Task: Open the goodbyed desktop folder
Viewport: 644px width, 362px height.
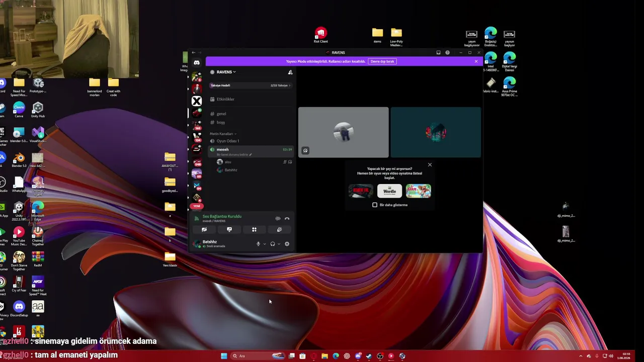Action: tap(170, 185)
